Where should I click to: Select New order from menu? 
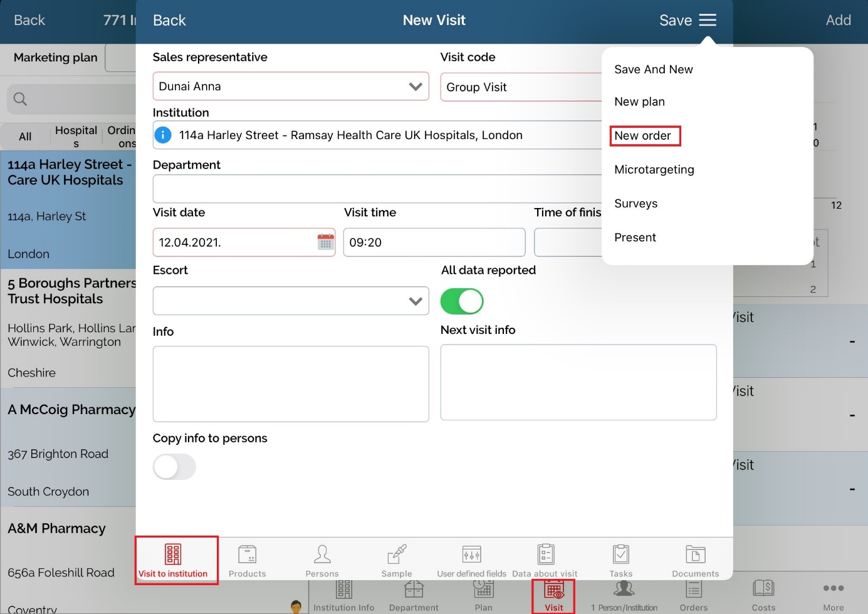[642, 136]
